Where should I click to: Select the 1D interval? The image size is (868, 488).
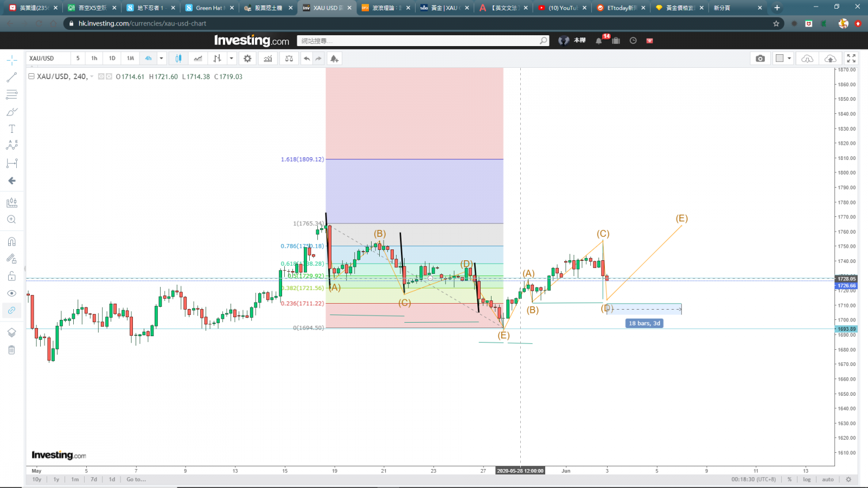point(112,59)
